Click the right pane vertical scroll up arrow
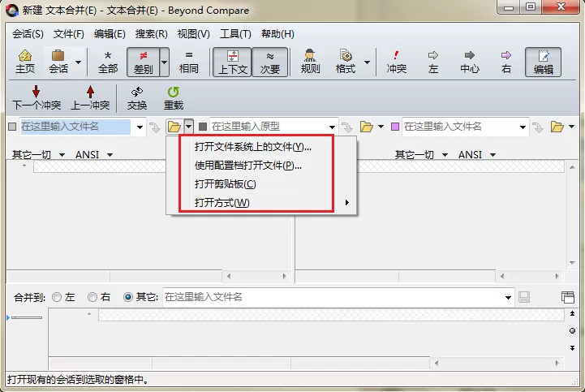The width and height of the screenshot is (585, 392). point(572,167)
